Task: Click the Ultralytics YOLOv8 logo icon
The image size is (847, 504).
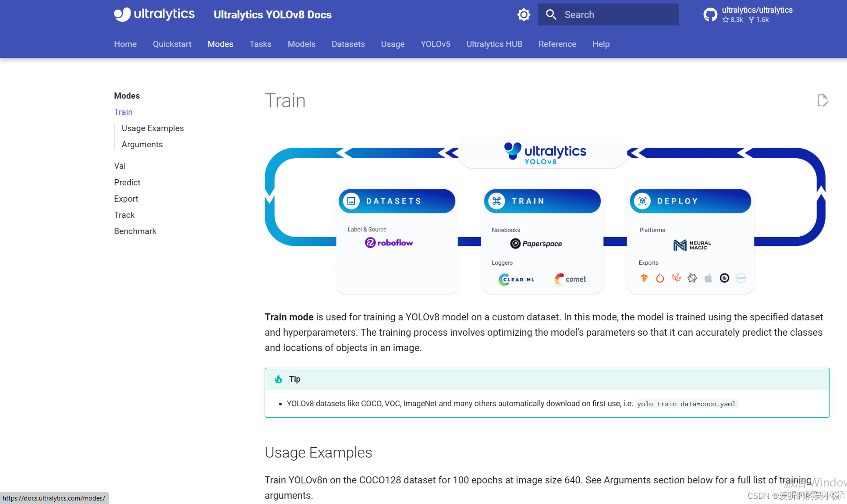Action: click(x=120, y=14)
